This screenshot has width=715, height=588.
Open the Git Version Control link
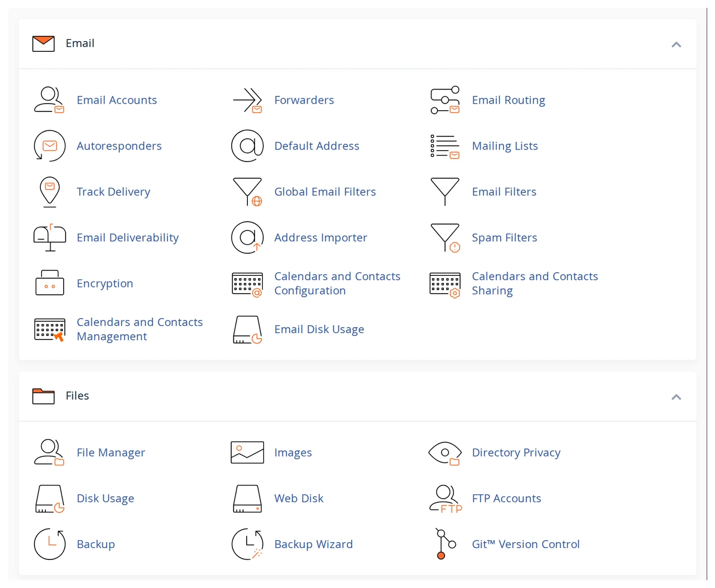(526, 545)
